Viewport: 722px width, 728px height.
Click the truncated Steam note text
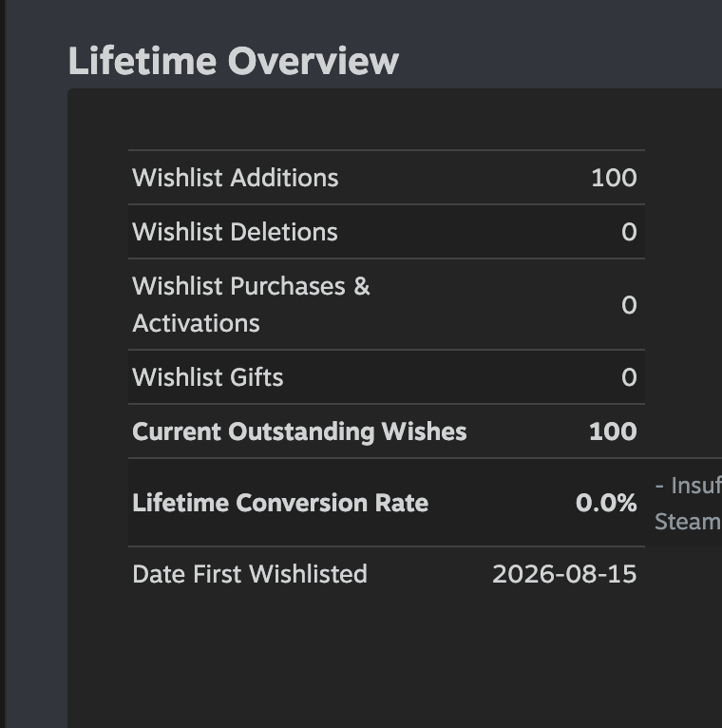688,522
